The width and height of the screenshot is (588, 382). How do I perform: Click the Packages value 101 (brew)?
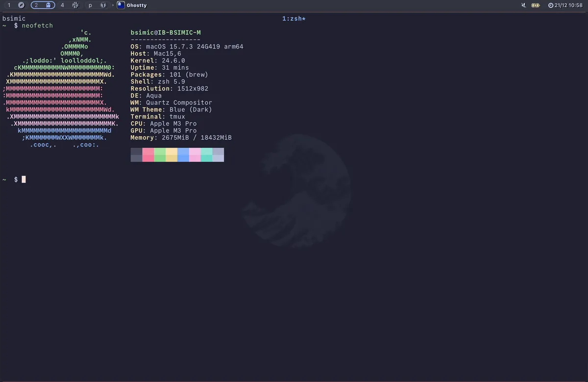(x=189, y=75)
